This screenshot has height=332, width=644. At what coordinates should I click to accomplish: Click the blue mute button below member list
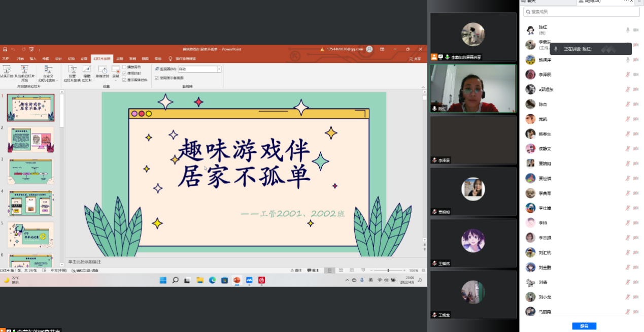tap(584, 326)
